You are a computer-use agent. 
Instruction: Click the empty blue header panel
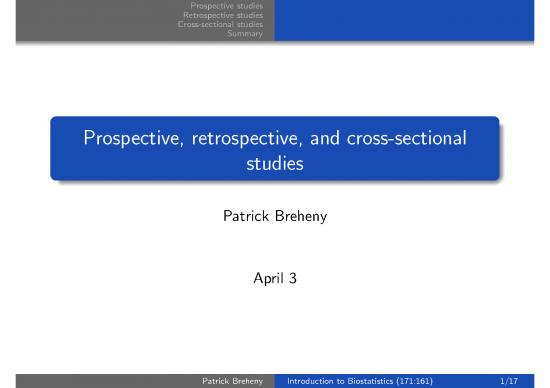point(404,20)
